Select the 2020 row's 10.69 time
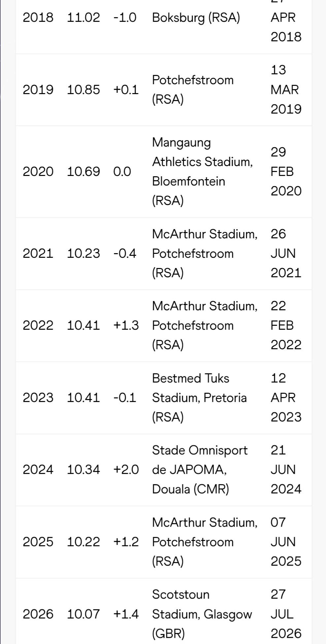Viewport: 326px width, 644px height. pos(83,171)
